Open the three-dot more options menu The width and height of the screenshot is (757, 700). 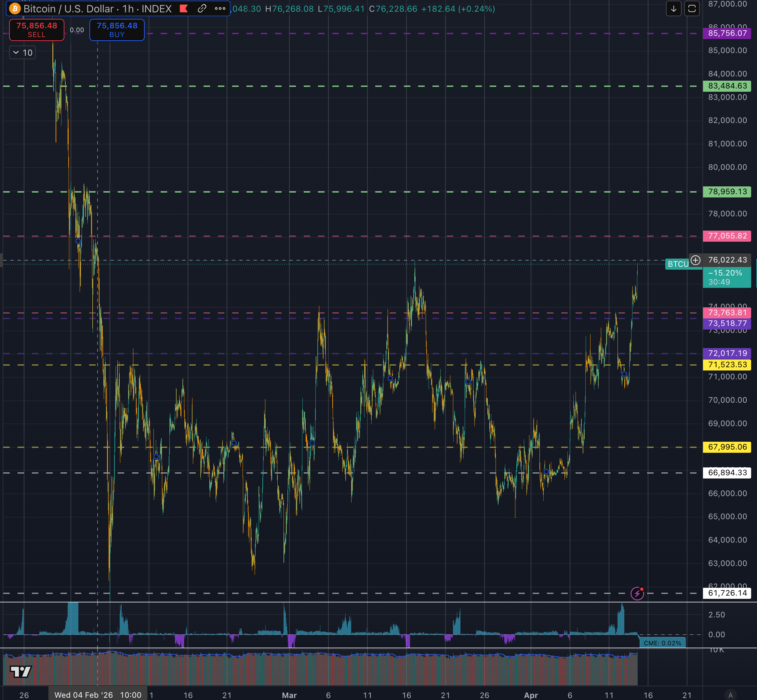coord(219,8)
